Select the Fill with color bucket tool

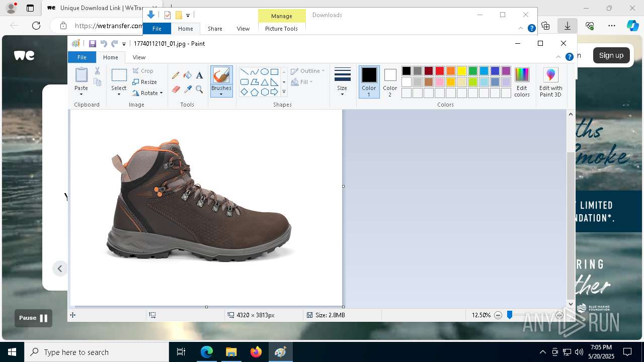pyautogui.click(x=188, y=75)
